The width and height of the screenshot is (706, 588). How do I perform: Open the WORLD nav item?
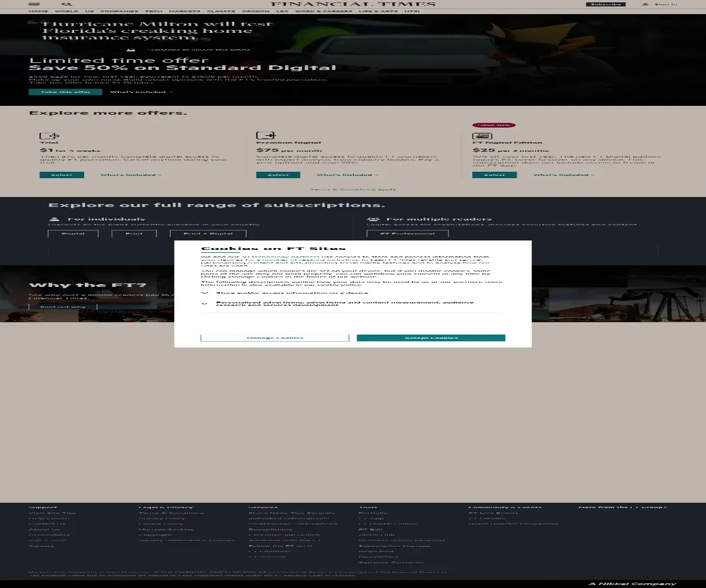point(66,11)
